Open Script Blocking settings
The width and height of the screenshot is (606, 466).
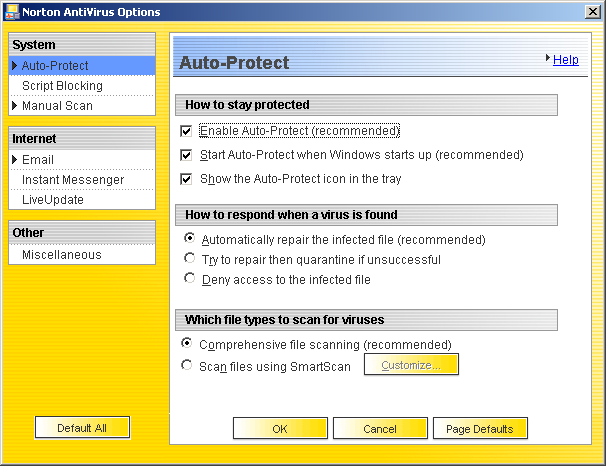82,86
